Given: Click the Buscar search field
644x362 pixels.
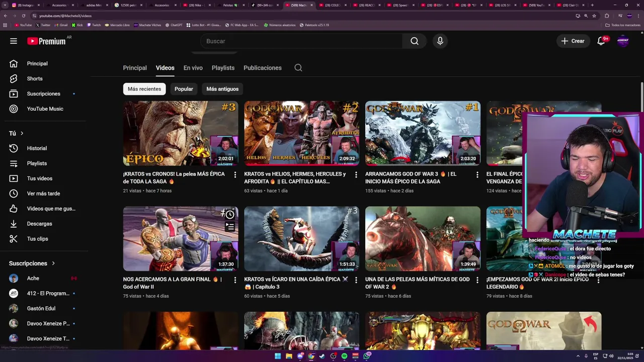Looking at the screenshot, I should point(301,41).
